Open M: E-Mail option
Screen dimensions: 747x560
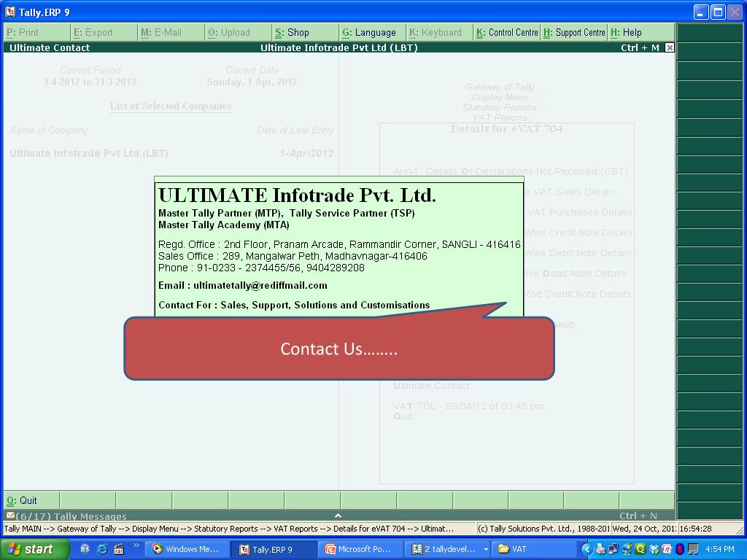point(171,32)
